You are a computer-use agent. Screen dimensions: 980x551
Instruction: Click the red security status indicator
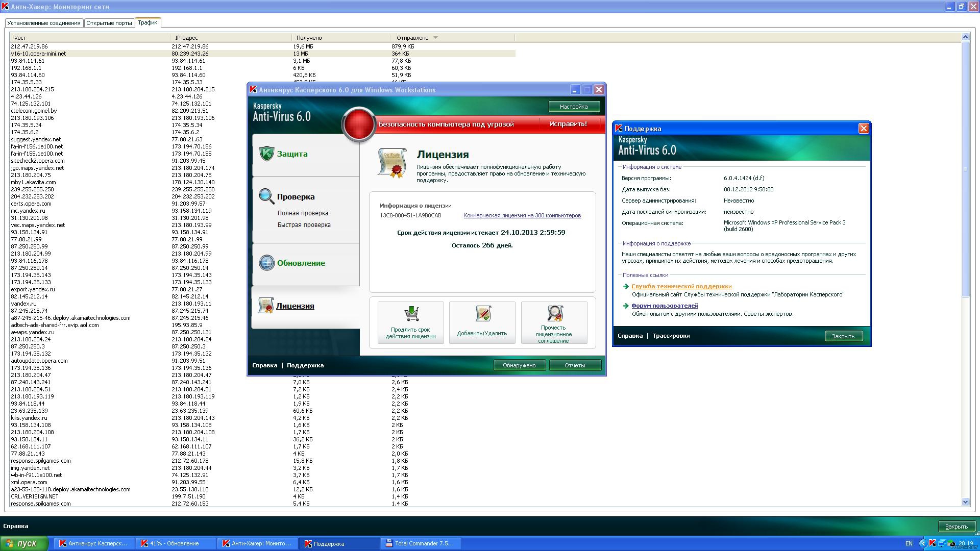(359, 124)
